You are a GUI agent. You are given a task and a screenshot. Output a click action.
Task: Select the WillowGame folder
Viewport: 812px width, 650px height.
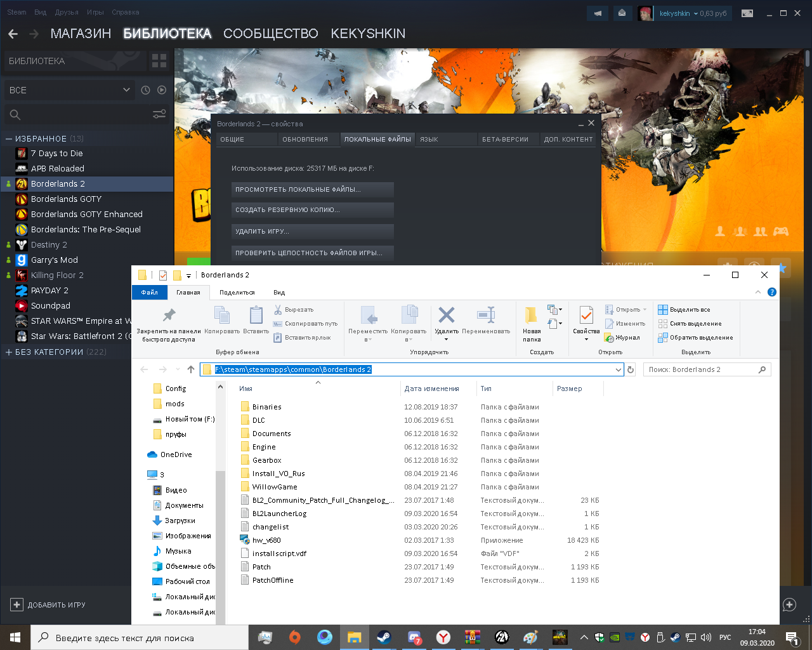coord(275,487)
